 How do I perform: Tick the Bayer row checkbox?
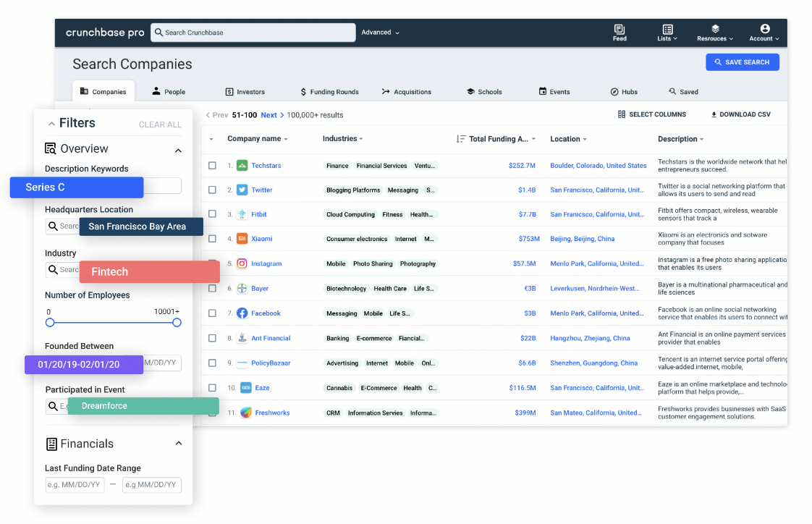pyautogui.click(x=212, y=288)
